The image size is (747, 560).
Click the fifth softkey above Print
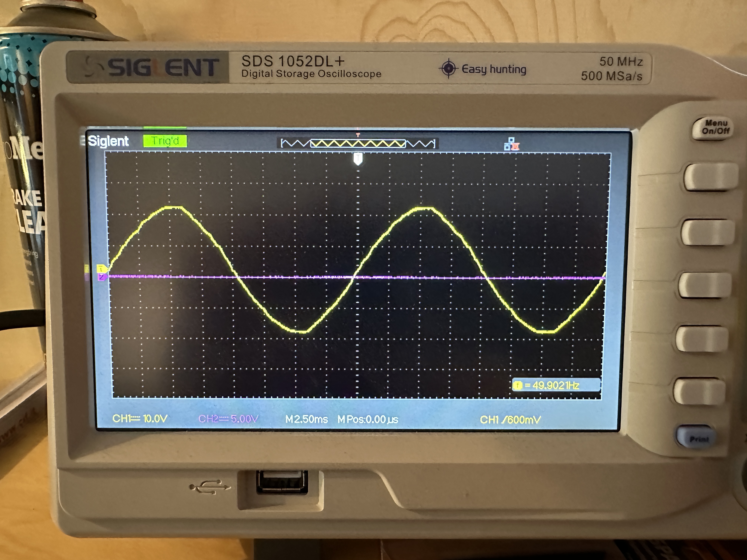coord(699,391)
